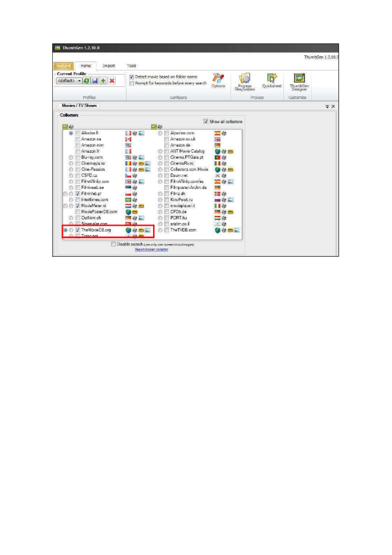Refresh the current profile (green arrows icon)
Viewport: 392px width, 555px height.
coord(87,81)
